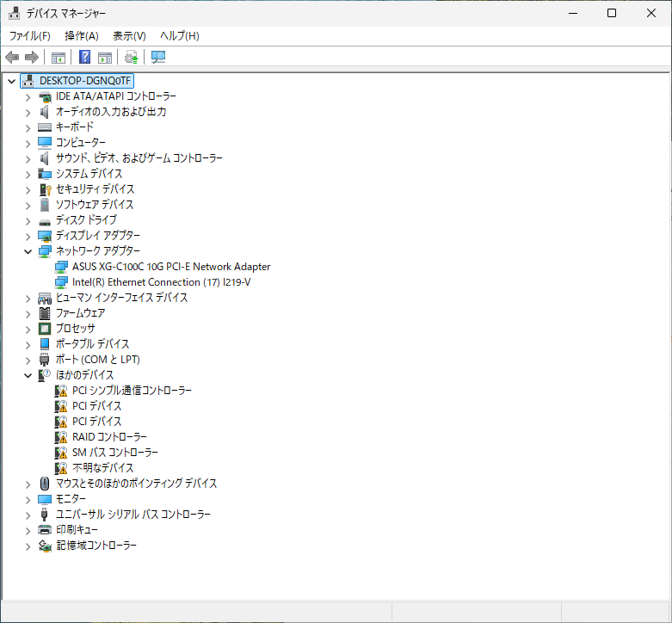This screenshot has height=623, width=672.
Task: Expand the IDE ATA/ATAPI コントローラー node
Action: (28, 97)
